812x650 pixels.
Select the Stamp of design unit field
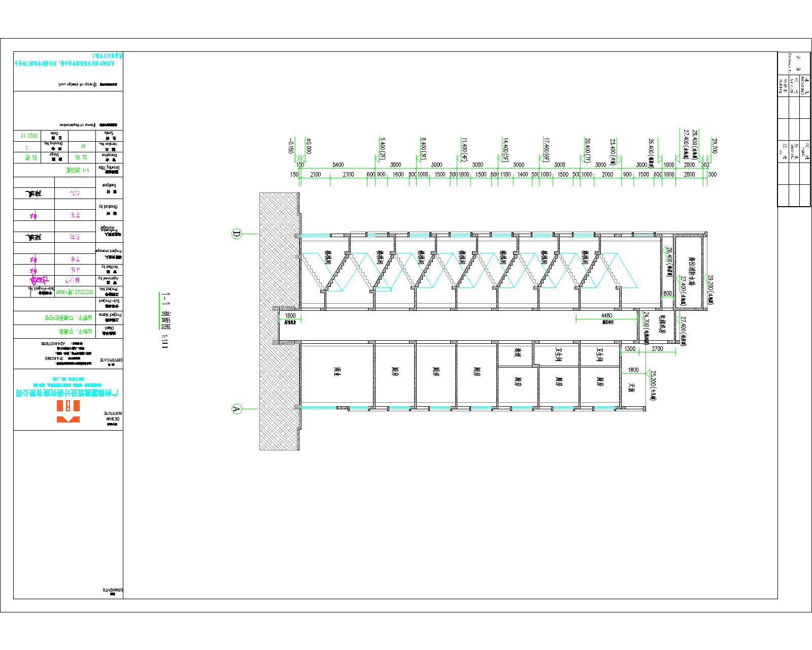(x=76, y=83)
